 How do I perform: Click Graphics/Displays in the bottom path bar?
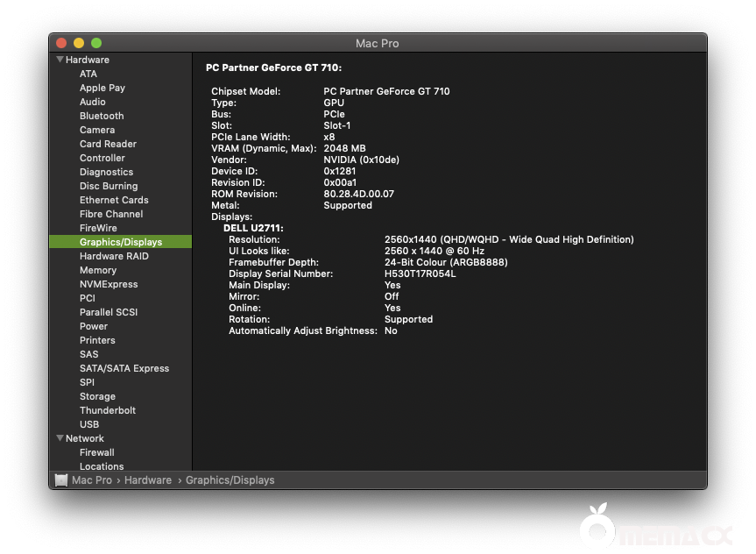pos(230,480)
